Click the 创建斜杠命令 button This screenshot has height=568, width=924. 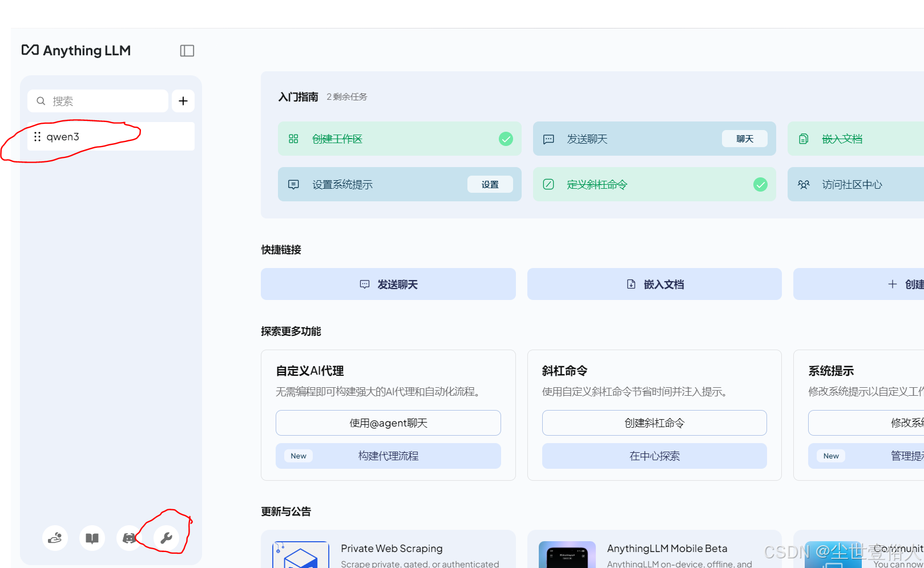655,423
